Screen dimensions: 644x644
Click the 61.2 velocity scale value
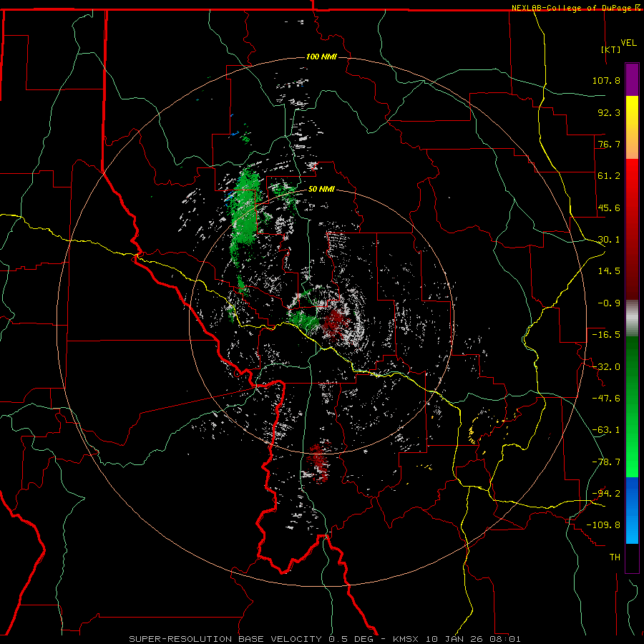(x=609, y=176)
